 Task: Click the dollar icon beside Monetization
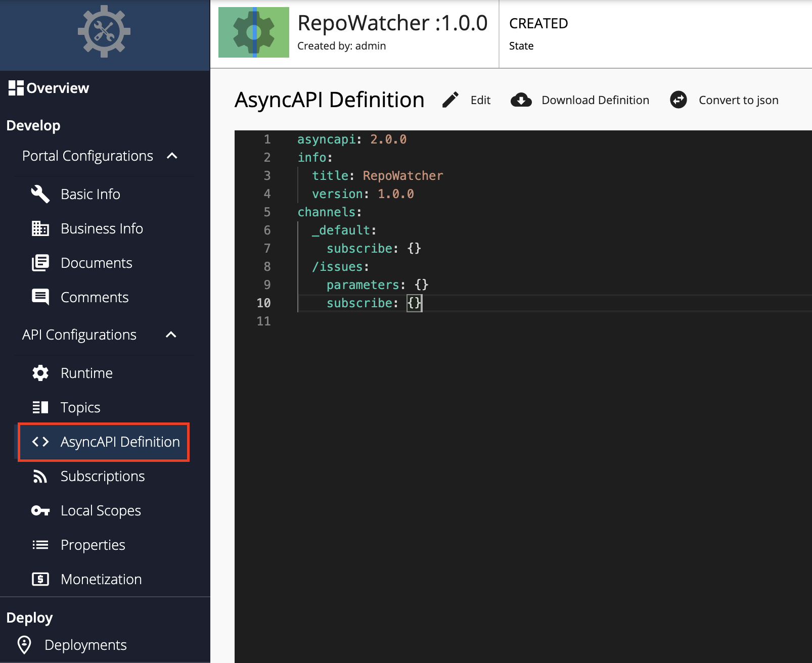[40, 579]
